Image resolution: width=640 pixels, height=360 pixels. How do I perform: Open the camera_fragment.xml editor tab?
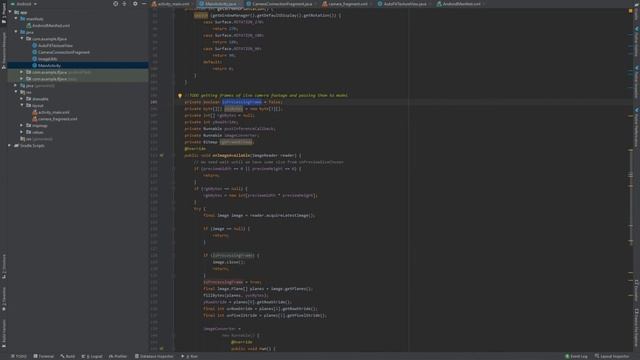tap(347, 4)
